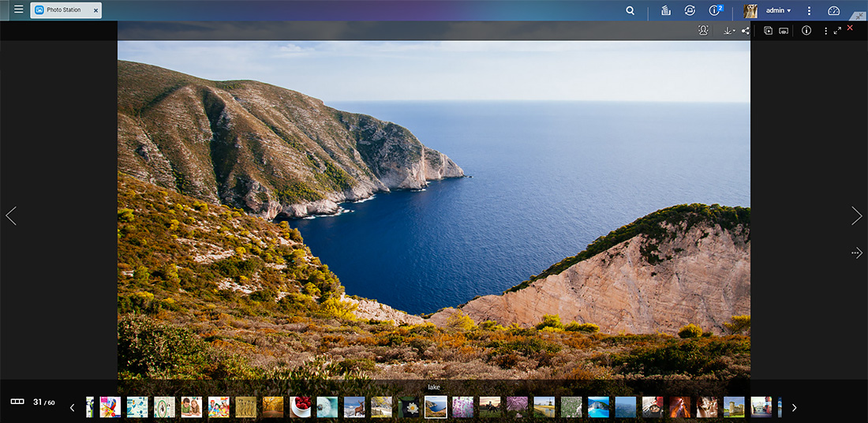Open the viewer's more options menu
Image resolution: width=868 pixels, height=423 pixels.
tap(826, 31)
